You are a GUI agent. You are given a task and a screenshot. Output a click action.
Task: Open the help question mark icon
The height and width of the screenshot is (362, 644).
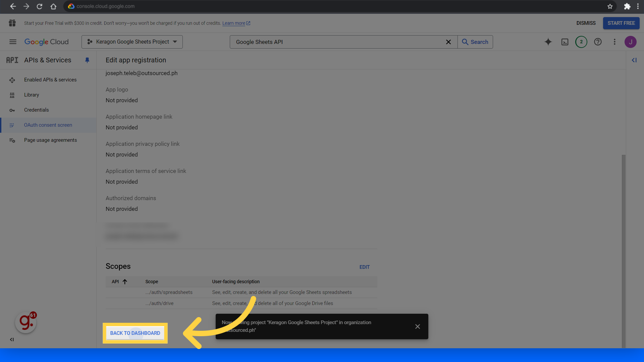pos(598,42)
